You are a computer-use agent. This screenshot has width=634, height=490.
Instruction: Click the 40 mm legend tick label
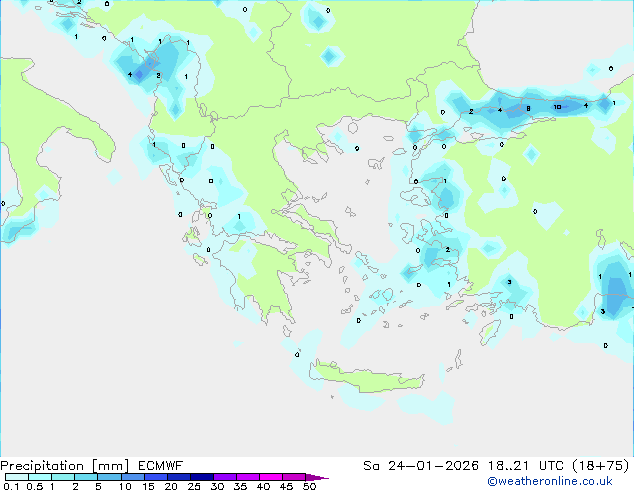(263, 487)
